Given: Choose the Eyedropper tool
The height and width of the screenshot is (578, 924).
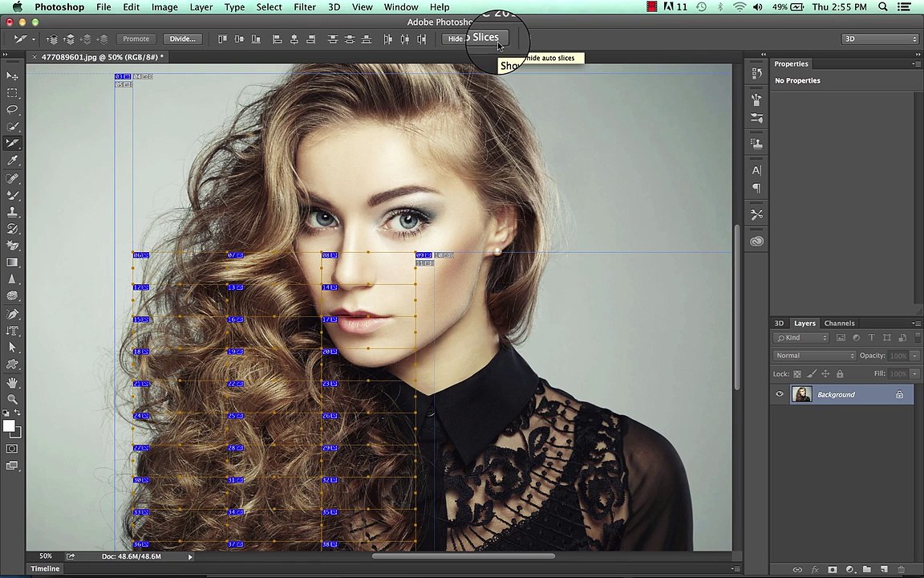Looking at the screenshot, I should click(x=12, y=161).
